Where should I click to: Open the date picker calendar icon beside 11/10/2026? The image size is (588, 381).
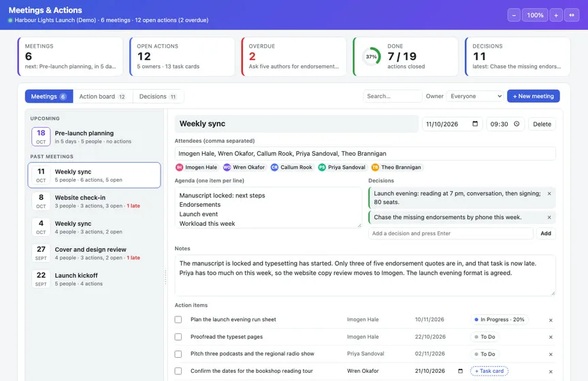pyautogui.click(x=475, y=124)
